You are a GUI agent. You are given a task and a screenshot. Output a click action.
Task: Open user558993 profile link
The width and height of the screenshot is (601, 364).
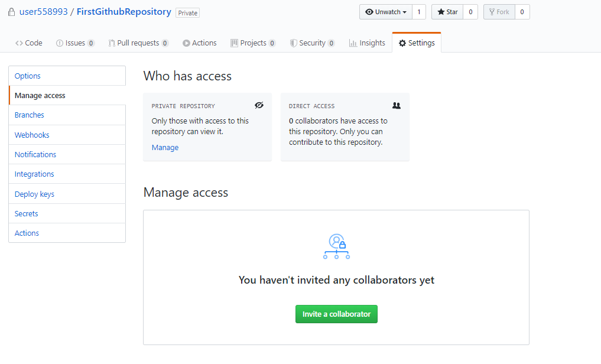43,12
